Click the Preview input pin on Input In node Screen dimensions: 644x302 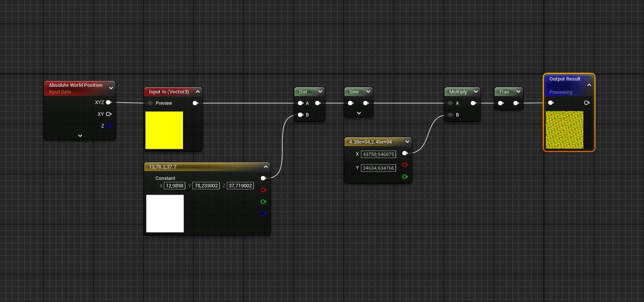point(151,103)
